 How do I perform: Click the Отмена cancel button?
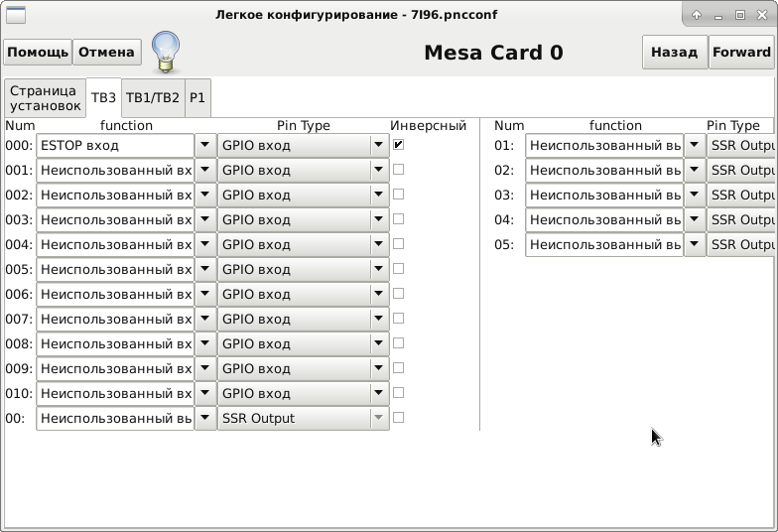coord(107,52)
